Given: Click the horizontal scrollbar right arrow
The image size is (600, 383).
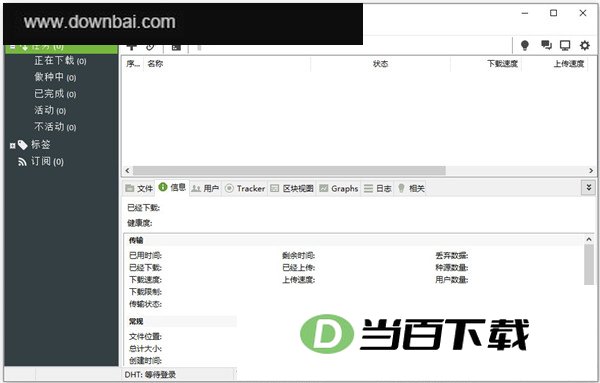Looking at the screenshot, I should (591, 170).
